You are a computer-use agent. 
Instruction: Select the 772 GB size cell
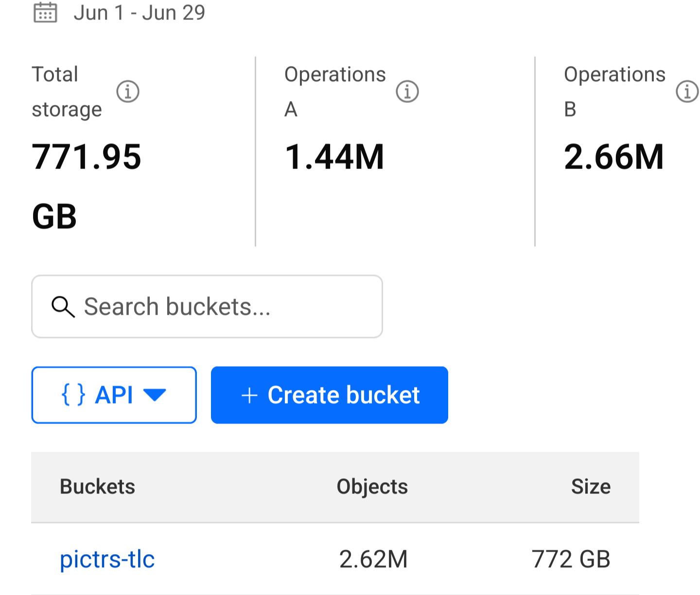tap(571, 559)
